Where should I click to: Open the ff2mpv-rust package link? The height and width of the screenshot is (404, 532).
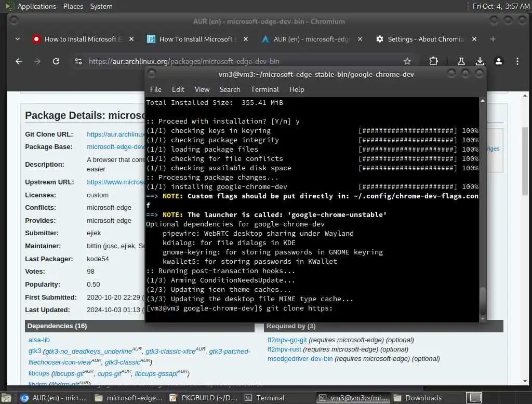tap(284, 349)
